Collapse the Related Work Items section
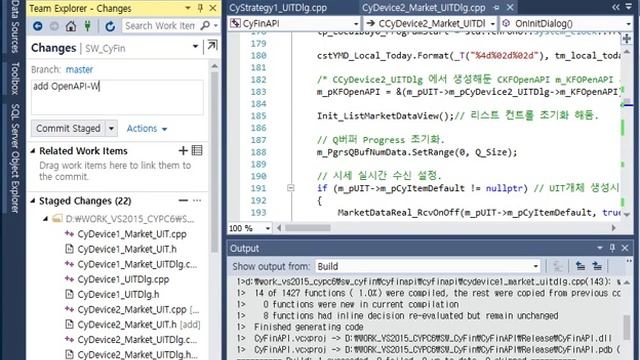 pyautogui.click(x=33, y=151)
